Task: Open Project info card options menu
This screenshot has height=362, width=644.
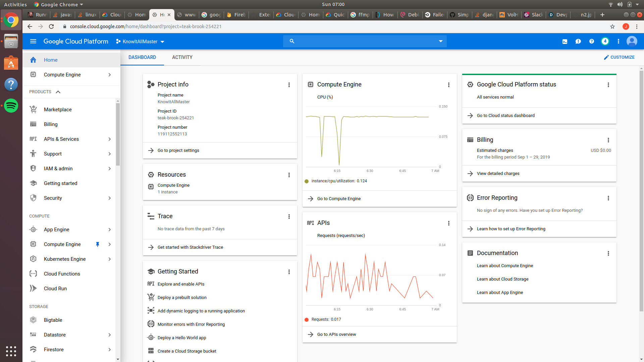Action: click(x=289, y=85)
